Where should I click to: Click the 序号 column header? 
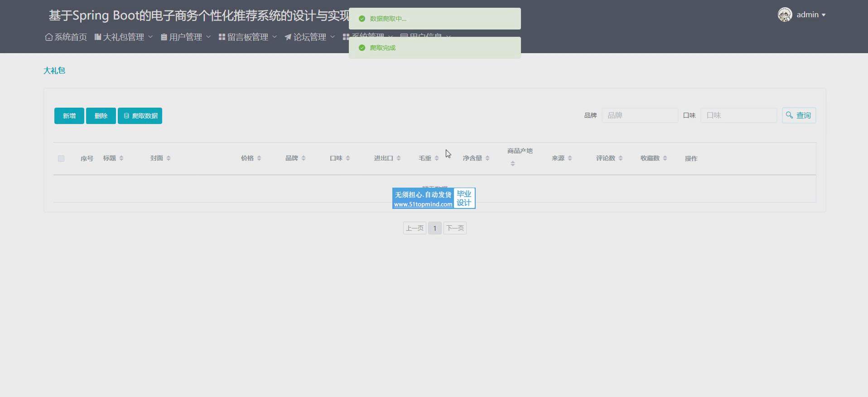(x=87, y=159)
